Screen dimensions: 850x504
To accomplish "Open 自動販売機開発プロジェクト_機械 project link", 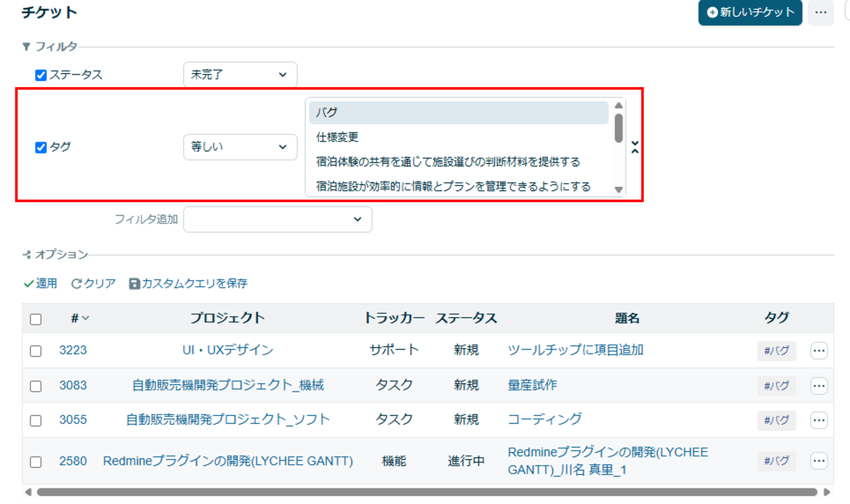I will [x=228, y=385].
